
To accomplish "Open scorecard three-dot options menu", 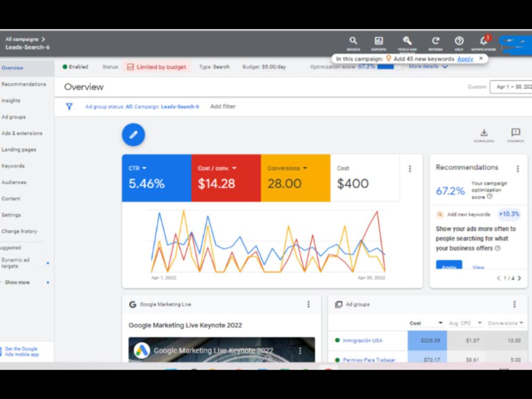I will point(410,169).
